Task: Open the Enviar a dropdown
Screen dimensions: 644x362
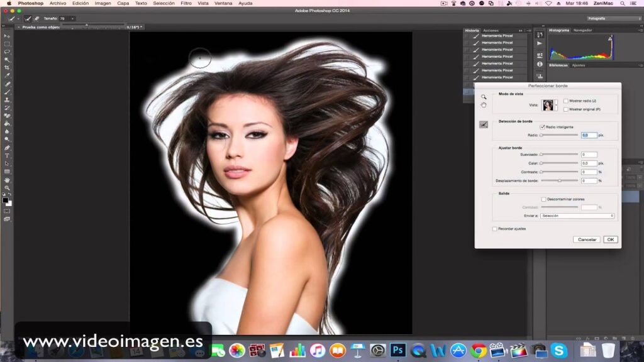Action: click(577, 216)
